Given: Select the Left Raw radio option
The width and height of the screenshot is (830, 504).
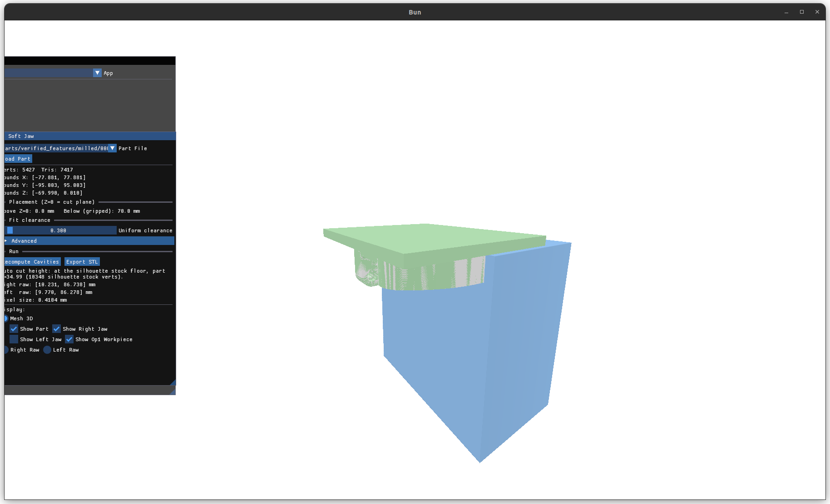Looking at the screenshot, I should (47, 350).
